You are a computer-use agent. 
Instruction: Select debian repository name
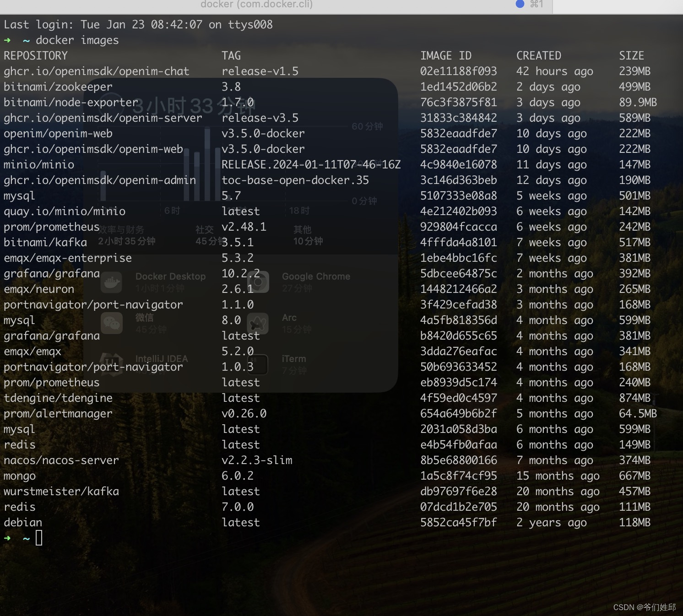pos(23,523)
